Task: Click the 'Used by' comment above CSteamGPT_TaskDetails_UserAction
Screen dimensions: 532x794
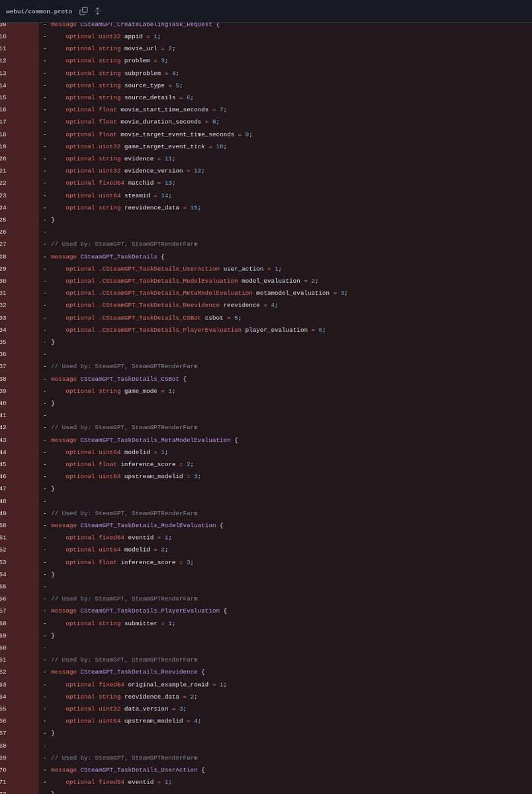Action: [x=124, y=758]
